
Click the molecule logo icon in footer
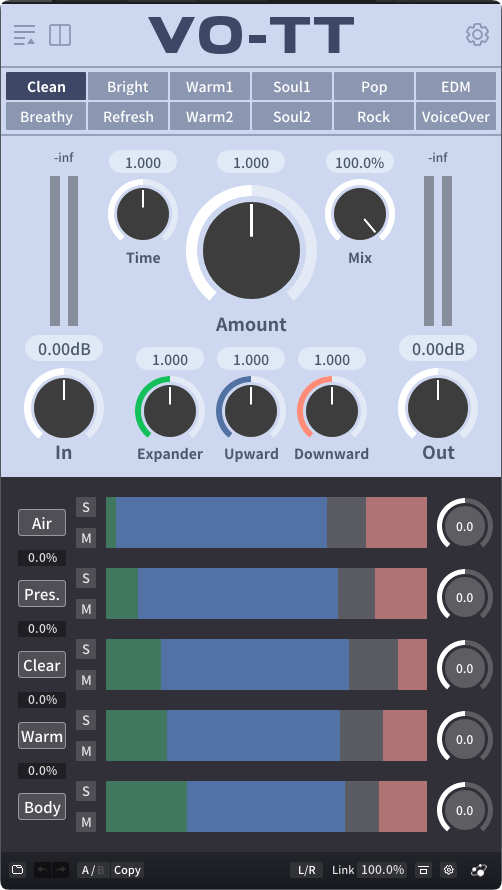[x=479, y=870]
